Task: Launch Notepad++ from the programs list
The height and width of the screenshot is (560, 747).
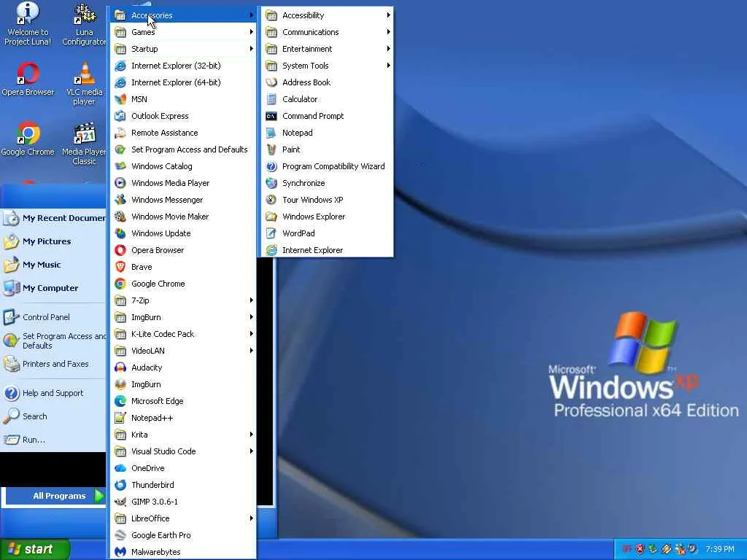Action: point(183,418)
